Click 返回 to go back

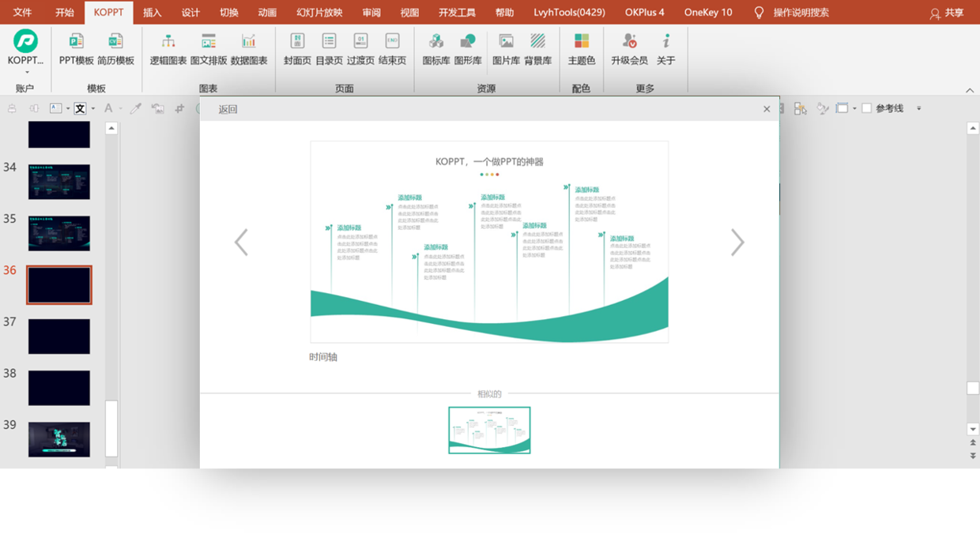point(228,109)
